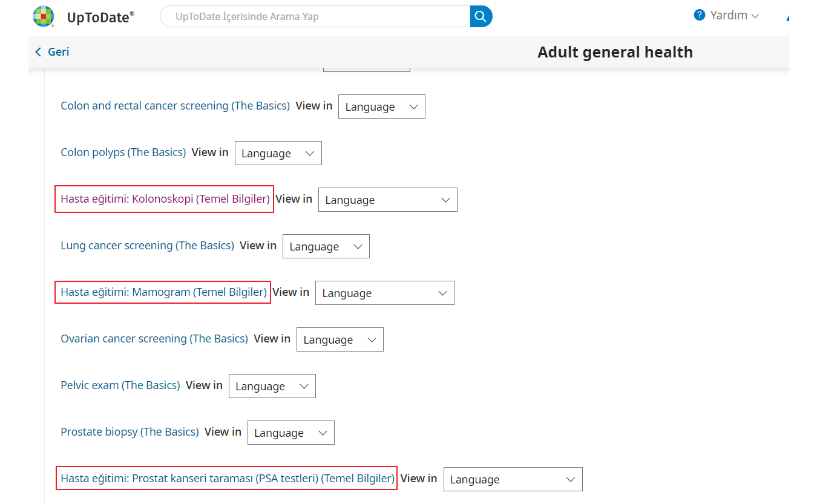Image resolution: width=817 pixels, height=504 pixels.
Task: Open Pelvic exam (The Basics) link
Action: pyautogui.click(x=120, y=385)
